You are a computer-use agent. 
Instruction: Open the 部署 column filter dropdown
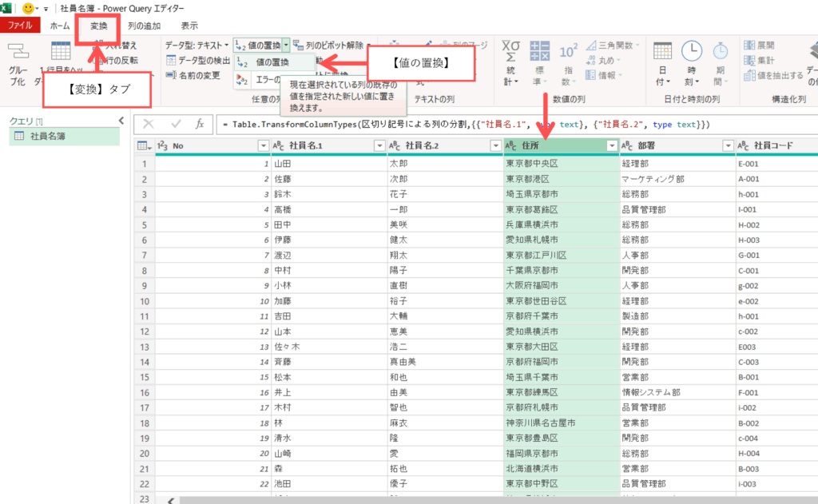pyautogui.click(x=727, y=145)
